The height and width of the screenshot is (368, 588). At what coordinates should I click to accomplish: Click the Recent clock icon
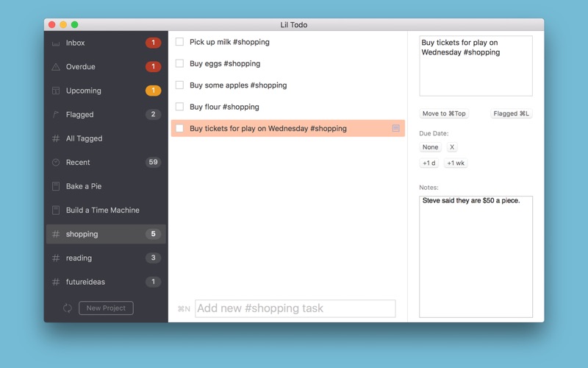point(56,162)
